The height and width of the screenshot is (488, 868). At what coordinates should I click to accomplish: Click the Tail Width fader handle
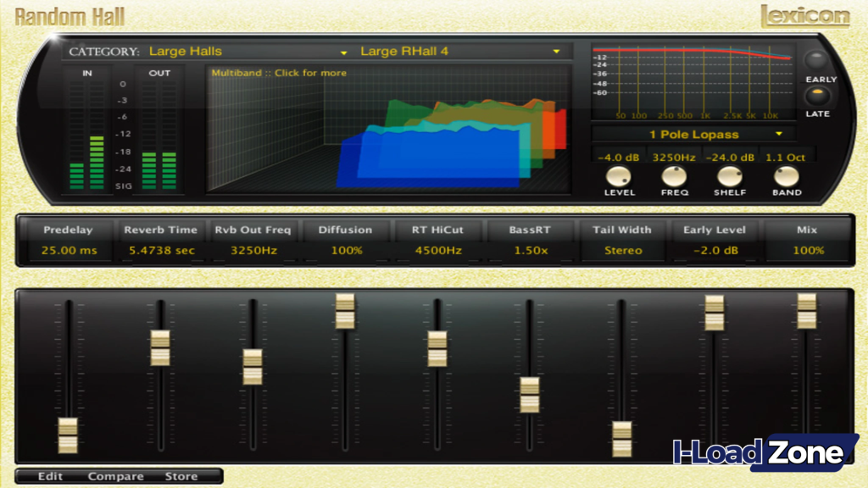pyautogui.click(x=622, y=440)
